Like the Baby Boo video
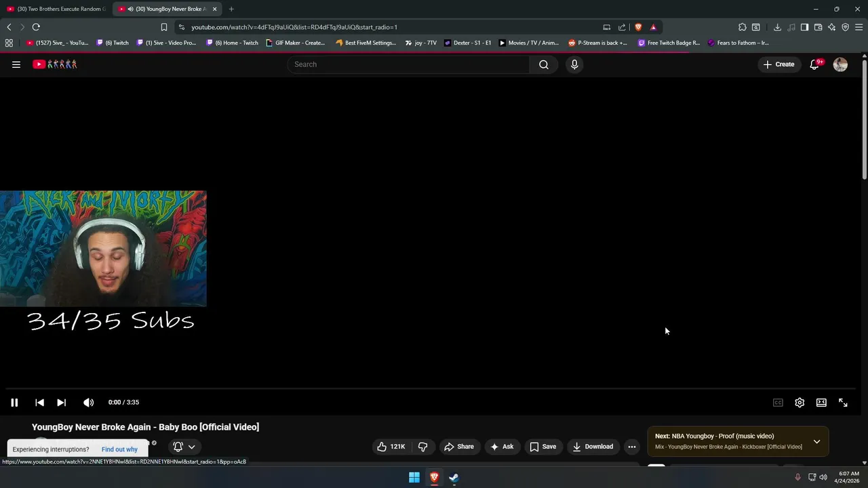 pos(391,447)
